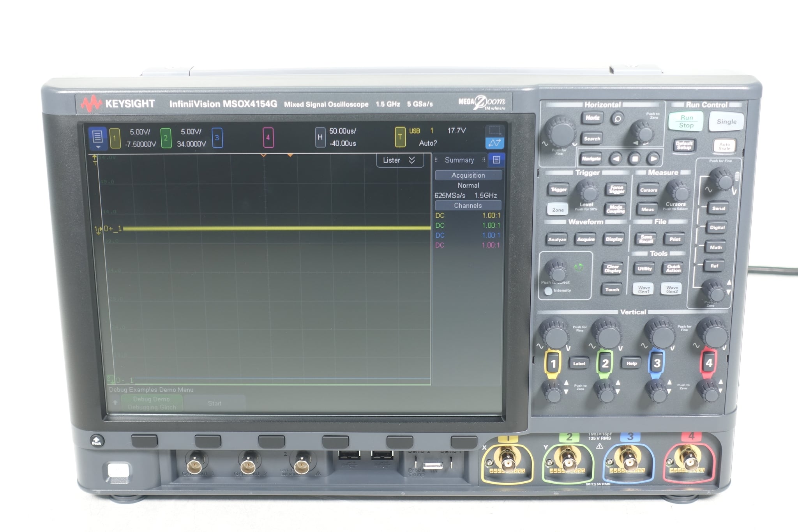The width and height of the screenshot is (798, 532).
Task: Push the Trigger key
Action: click(x=558, y=190)
